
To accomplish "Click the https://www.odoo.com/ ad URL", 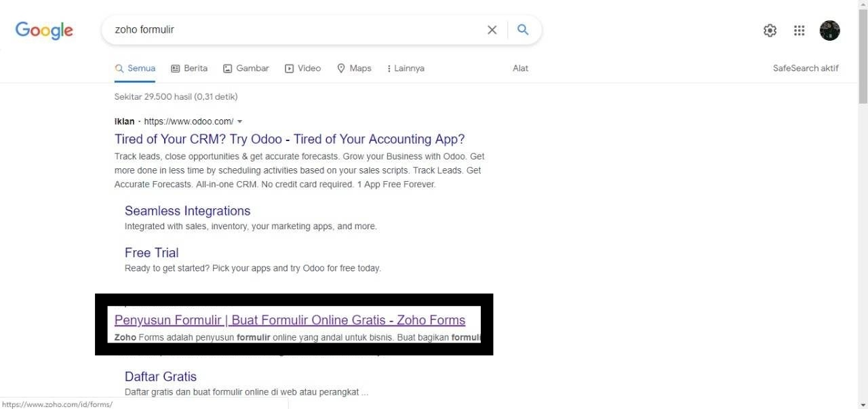I will point(189,122).
